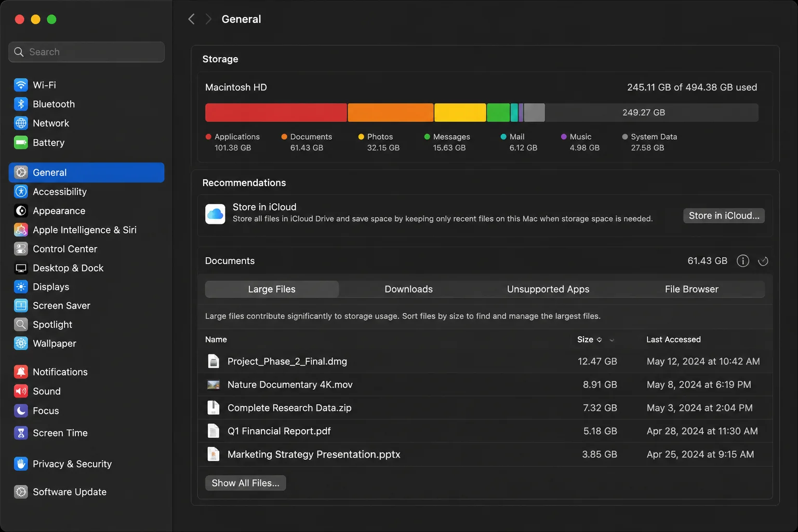Go back with the left chevron
The image size is (798, 532).
click(191, 19)
